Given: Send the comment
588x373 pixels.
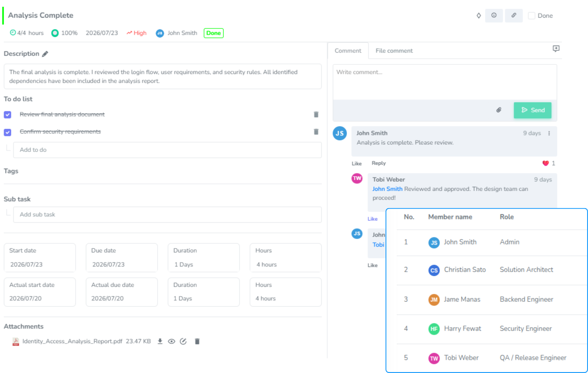Looking at the screenshot, I should [533, 110].
